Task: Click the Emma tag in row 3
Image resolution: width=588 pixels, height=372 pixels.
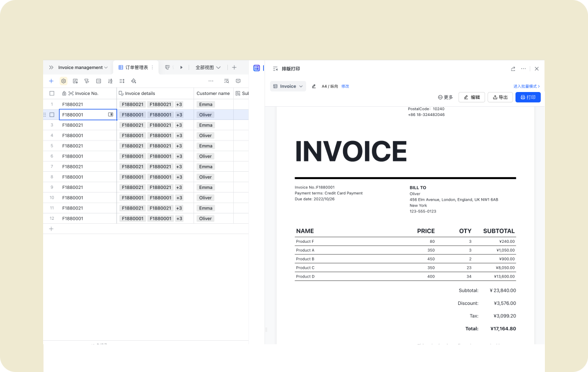Action: (206, 125)
